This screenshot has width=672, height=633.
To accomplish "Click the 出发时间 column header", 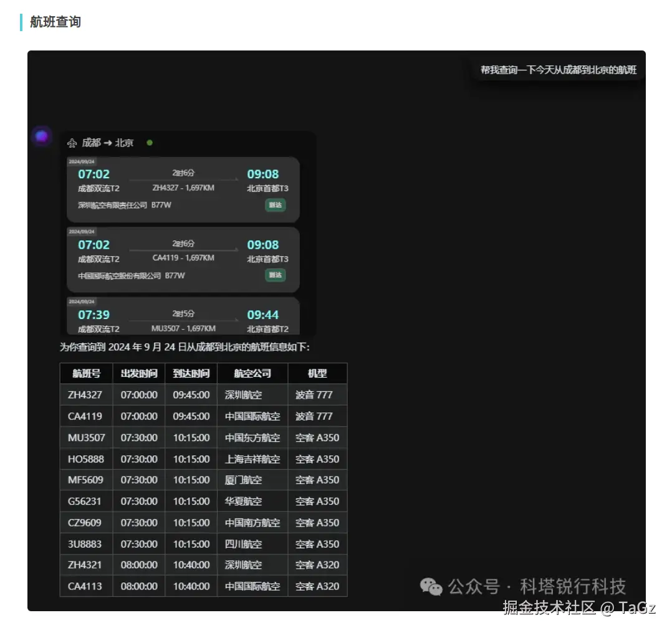I will pyautogui.click(x=139, y=373).
